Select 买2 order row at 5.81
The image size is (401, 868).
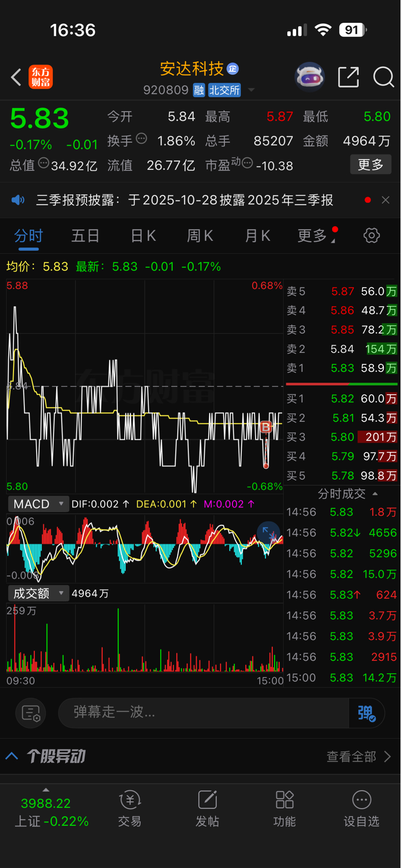pos(342,418)
